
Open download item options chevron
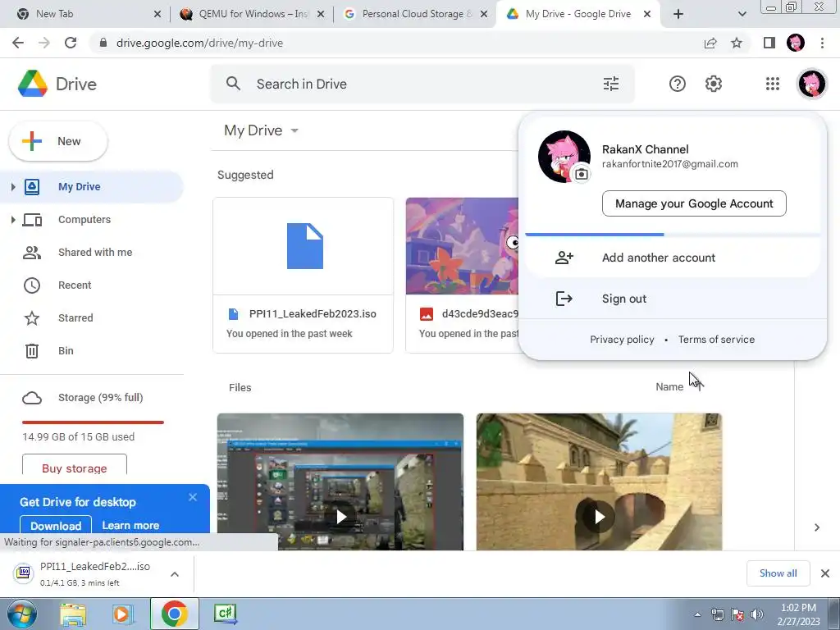tap(175, 574)
